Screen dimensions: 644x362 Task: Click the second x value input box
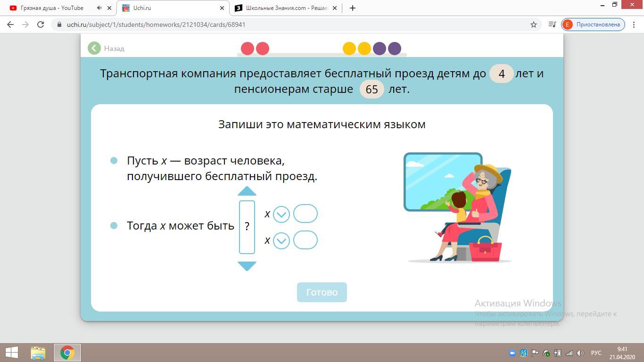tap(305, 240)
